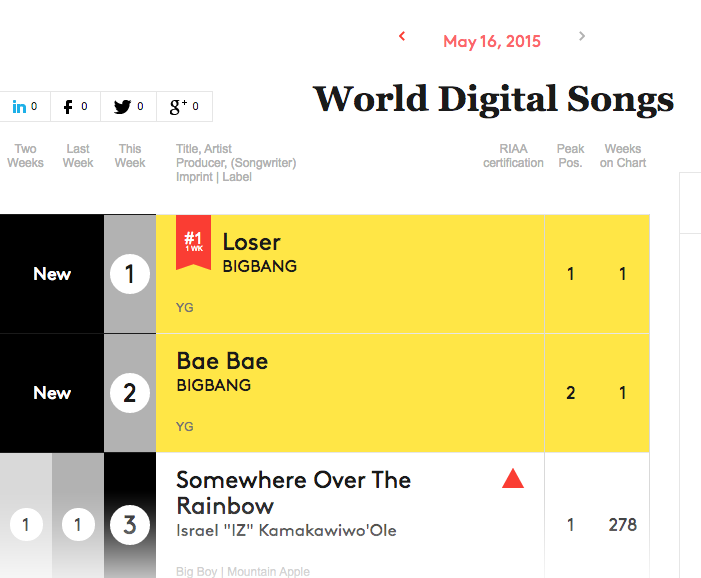701x578 pixels.
Task: Share on LinkedIn icon
Action: point(19,107)
